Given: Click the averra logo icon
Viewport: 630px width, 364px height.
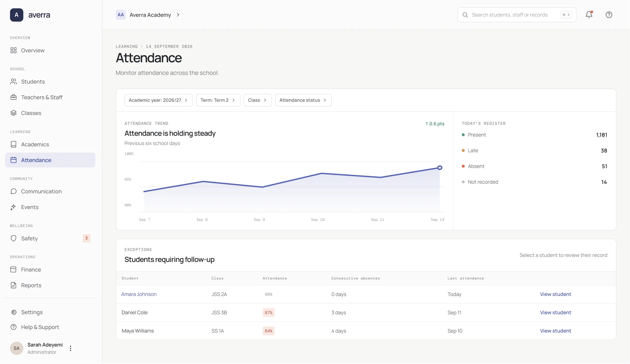Looking at the screenshot, I should click(x=16, y=15).
